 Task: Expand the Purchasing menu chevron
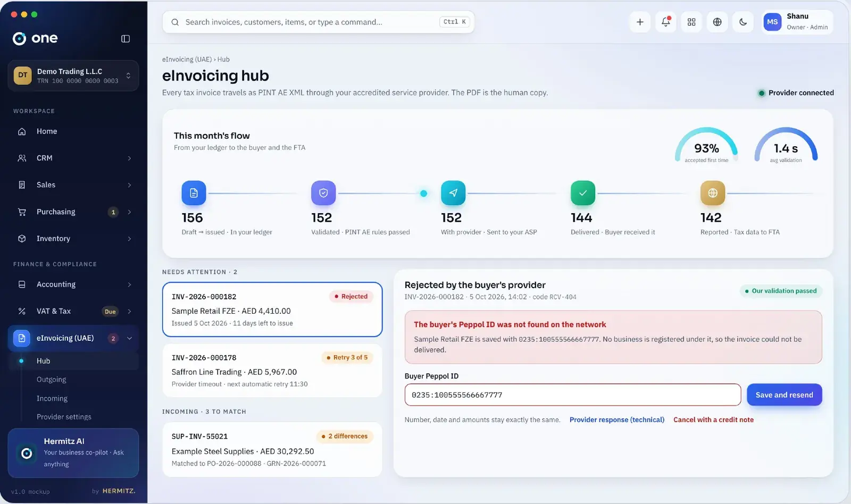129,212
